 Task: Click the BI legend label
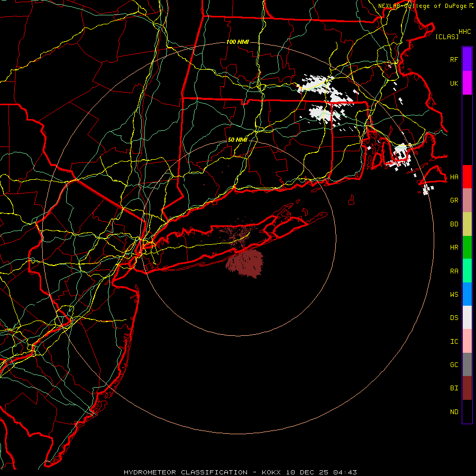(454, 388)
